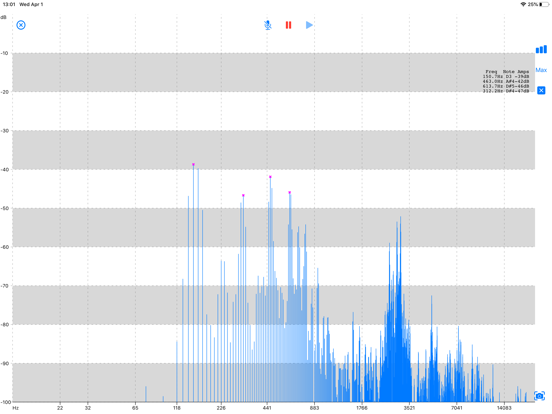
Task: Tap the -40 dB axis label
Action: tap(5, 170)
